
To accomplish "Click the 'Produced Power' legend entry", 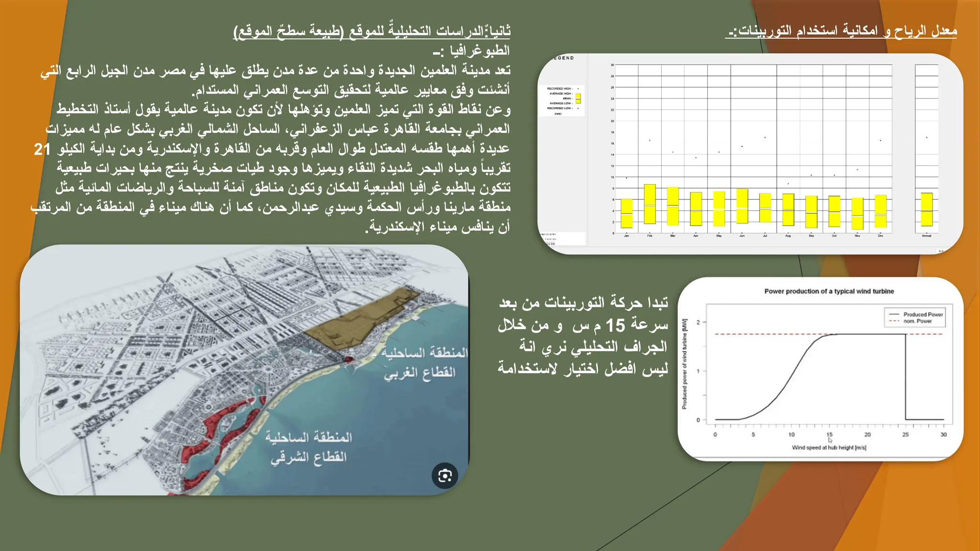I will tap(916, 314).
